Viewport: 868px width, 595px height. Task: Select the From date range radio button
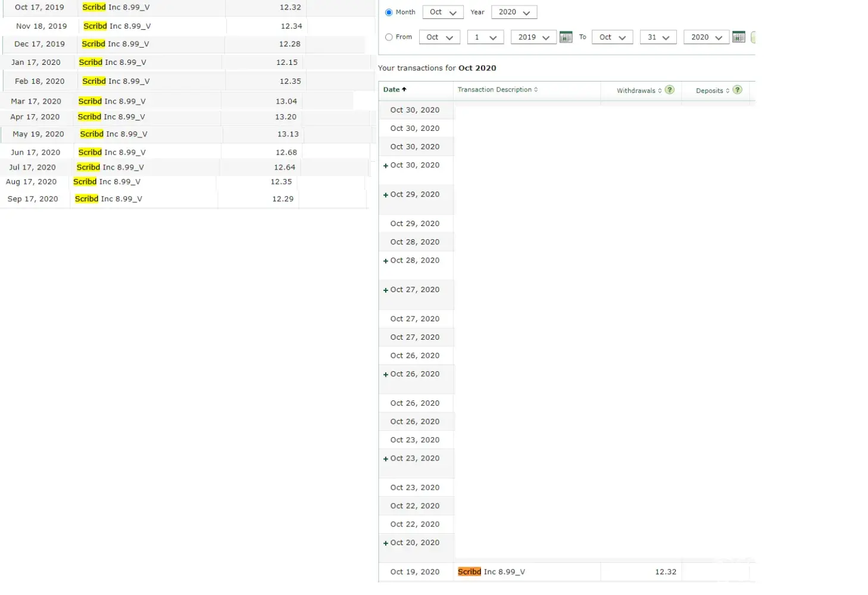(389, 37)
